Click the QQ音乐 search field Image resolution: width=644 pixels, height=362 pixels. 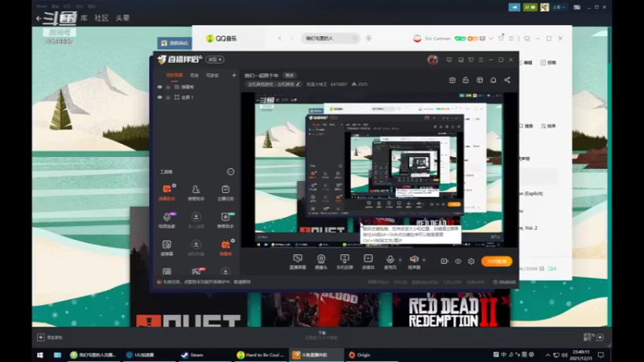pyautogui.click(x=330, y=38)
